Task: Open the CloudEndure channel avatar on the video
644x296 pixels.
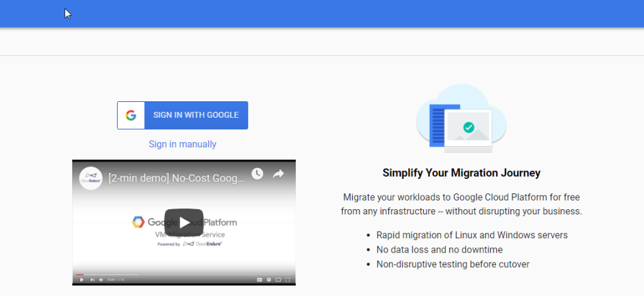Action: coord(91,178)
